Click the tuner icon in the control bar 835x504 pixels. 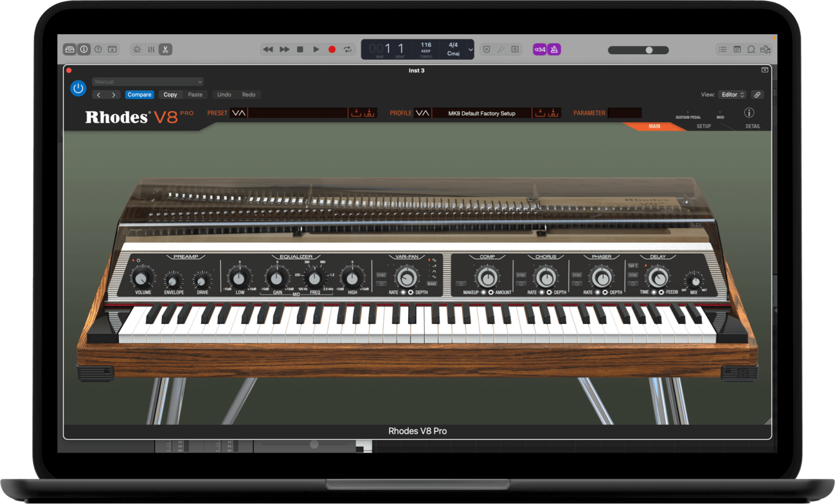point(500,49)
